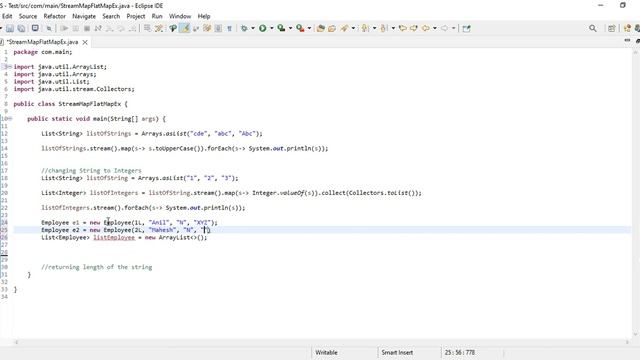This screenshot has height=360, width=640.
Task: Click 'Writable' in the status bar
Action: pos(326,352)
